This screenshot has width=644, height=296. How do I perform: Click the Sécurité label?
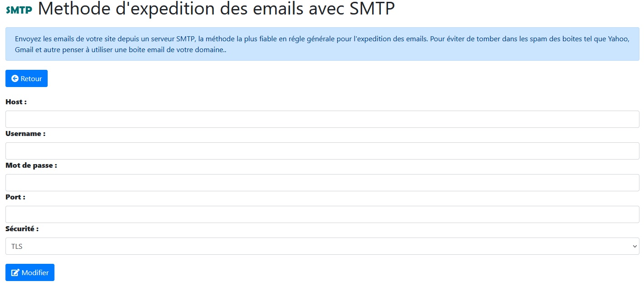pyautogui.click(x=22, y=229)
